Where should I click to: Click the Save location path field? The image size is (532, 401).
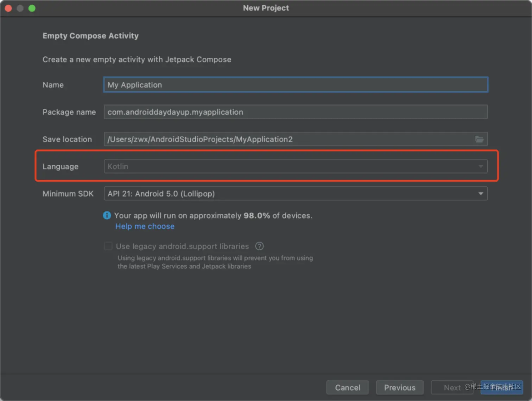click(x=289, y=139)
